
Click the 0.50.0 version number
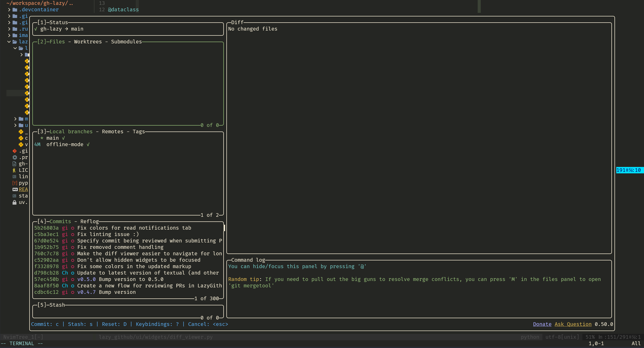click(604, 324)
